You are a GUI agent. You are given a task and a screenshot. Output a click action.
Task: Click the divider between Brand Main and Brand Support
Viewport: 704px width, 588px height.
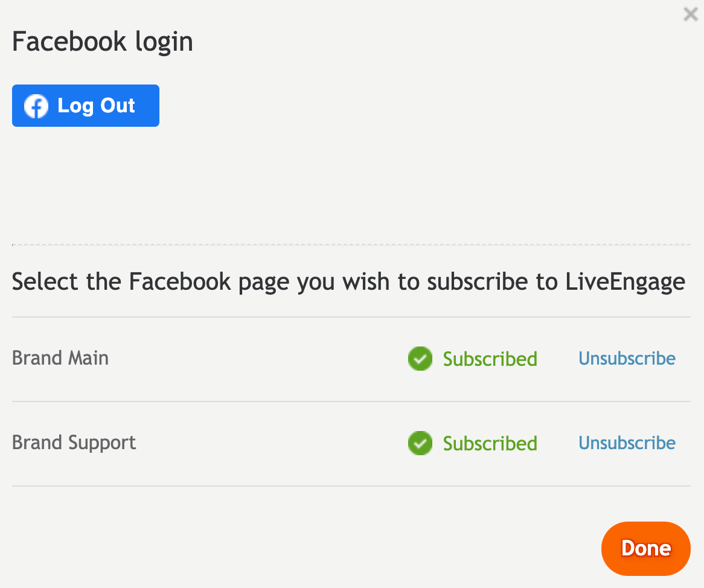click(351, 401)
